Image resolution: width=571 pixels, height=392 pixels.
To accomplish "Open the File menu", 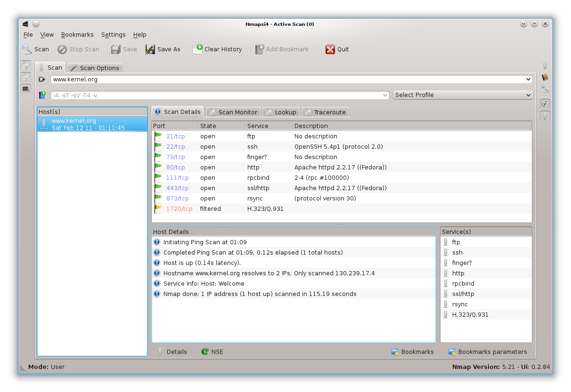I will click(28, 35).
